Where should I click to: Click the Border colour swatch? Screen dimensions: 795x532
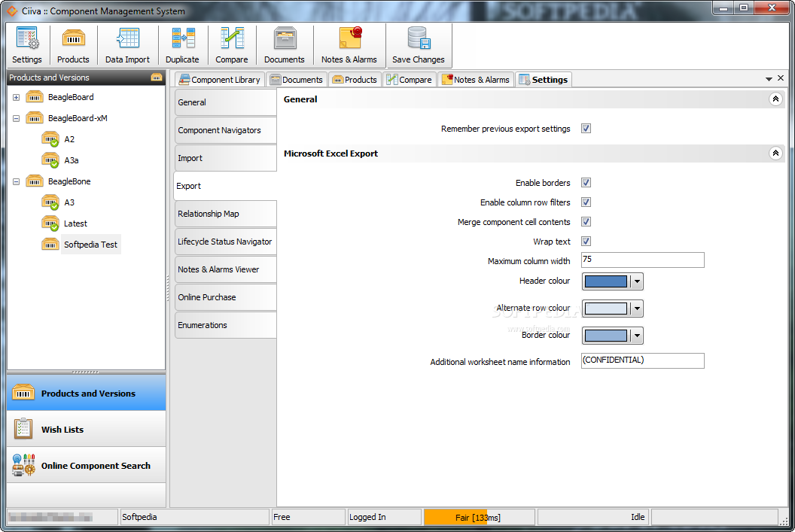click(x=606, y=336)
